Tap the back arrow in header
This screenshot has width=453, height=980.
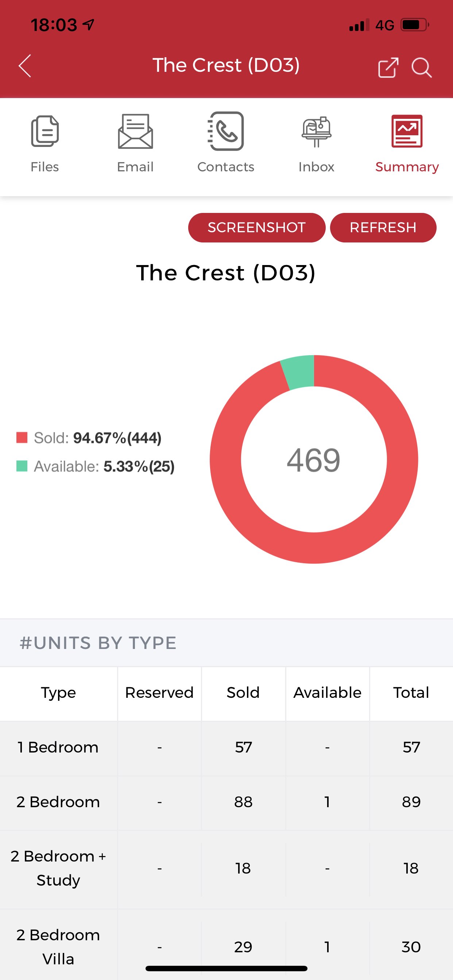25,66
